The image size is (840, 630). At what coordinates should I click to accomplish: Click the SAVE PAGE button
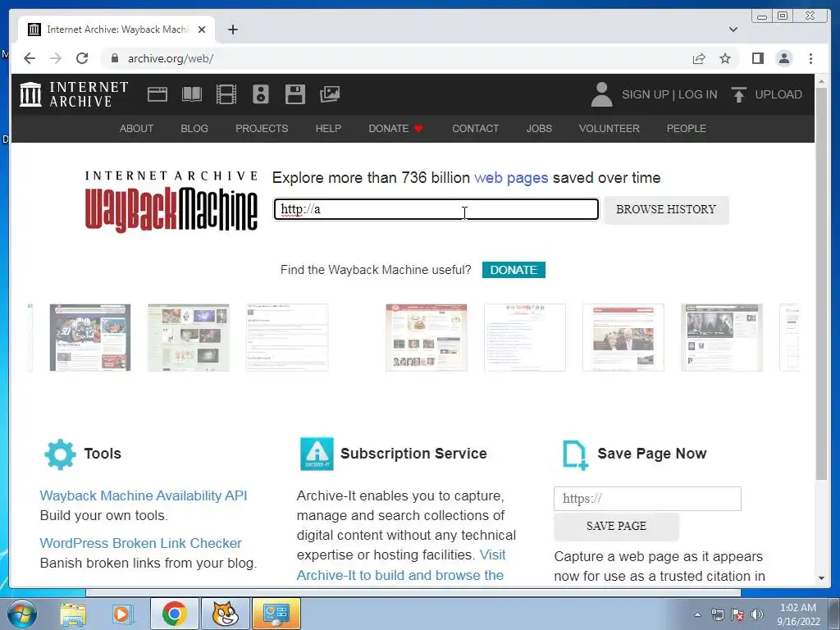(x=616, y=526)
